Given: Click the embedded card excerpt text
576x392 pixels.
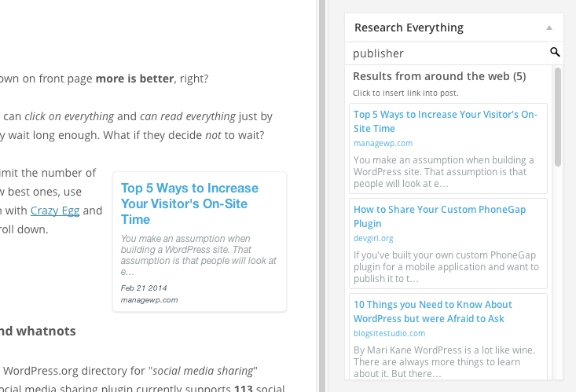Looking at the screenshot, I should click(199, 255).
